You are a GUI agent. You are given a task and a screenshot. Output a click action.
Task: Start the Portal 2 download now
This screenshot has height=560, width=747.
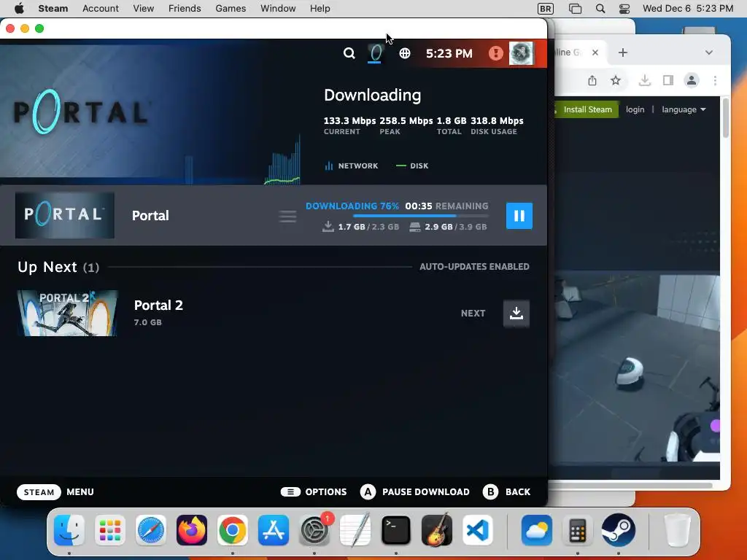(516, 313)
